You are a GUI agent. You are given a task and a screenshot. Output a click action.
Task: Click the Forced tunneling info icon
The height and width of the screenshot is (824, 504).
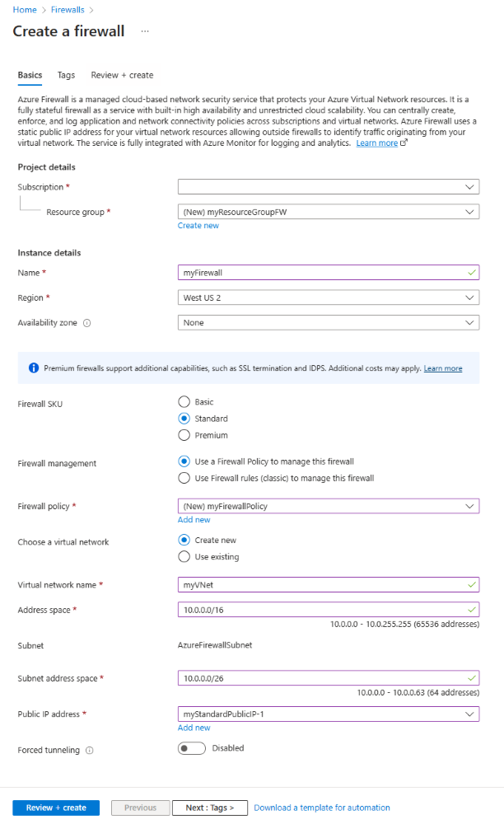(x=90, y=751)
